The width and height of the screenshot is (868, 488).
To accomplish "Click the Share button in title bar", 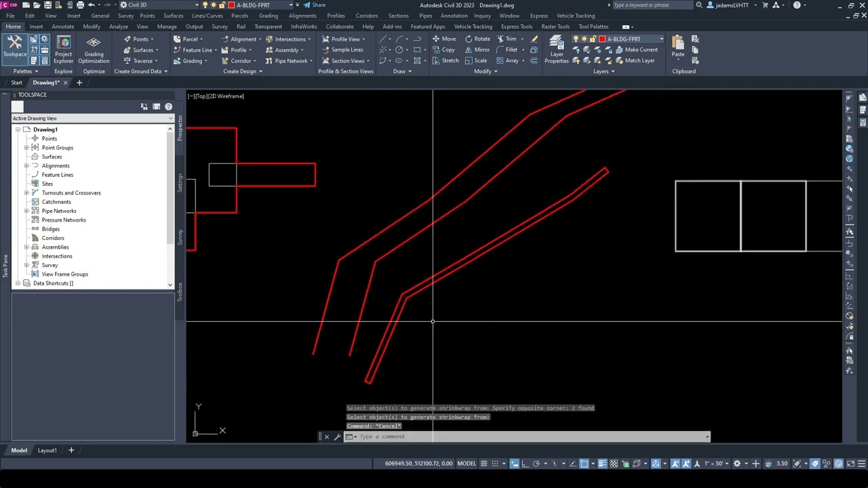I will click(x=315, y=5).
